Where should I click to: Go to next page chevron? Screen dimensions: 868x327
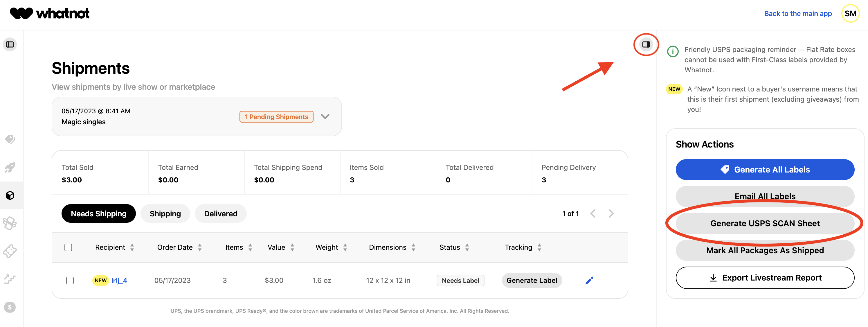click(611, 213)
